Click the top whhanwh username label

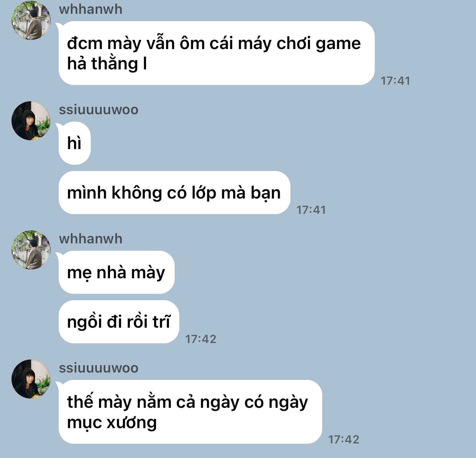click(90, 9)
